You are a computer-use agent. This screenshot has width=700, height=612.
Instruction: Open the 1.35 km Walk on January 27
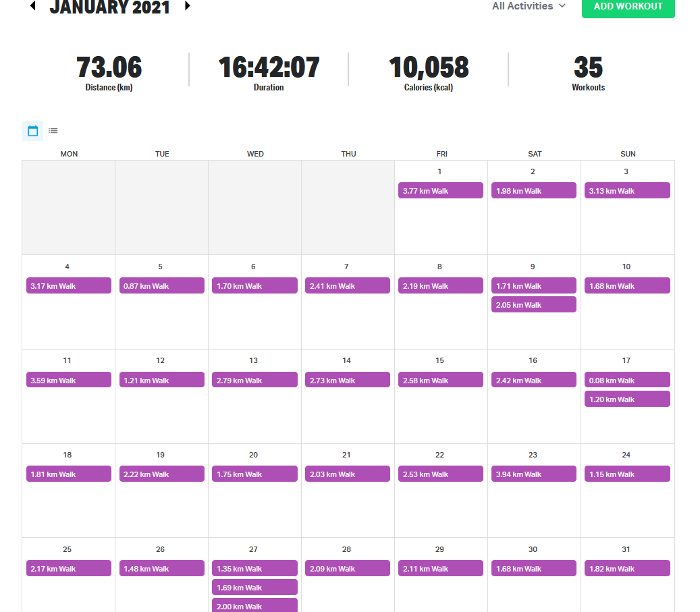254,569
